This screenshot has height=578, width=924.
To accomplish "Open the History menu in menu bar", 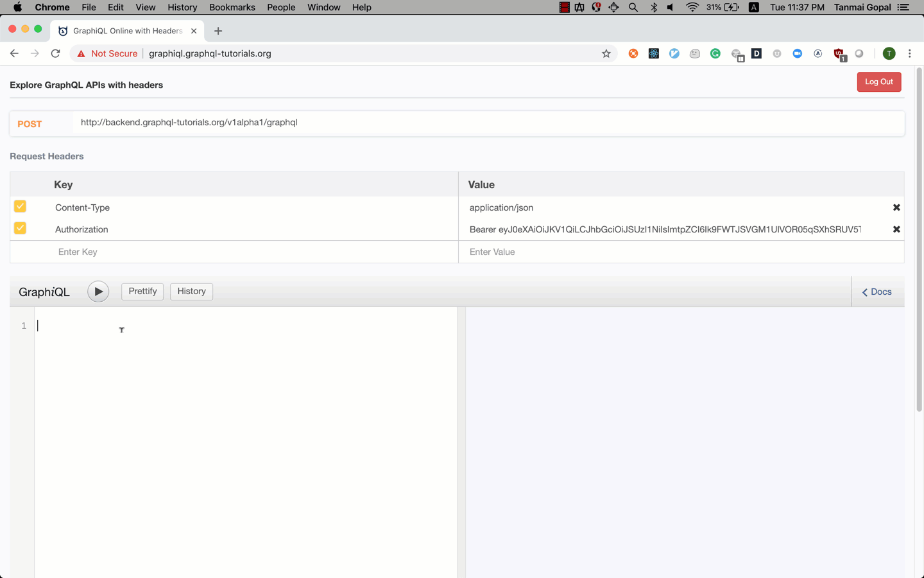I will tap(182, 7).
